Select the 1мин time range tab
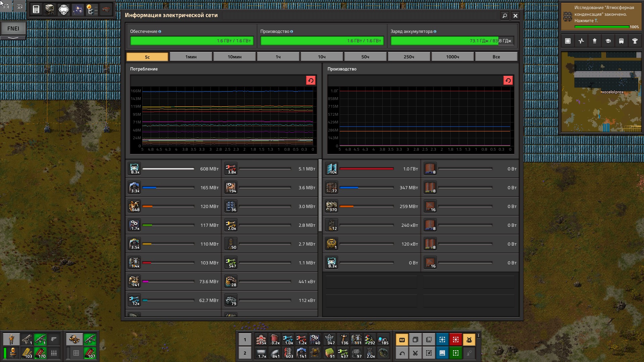 pos(191,57)
